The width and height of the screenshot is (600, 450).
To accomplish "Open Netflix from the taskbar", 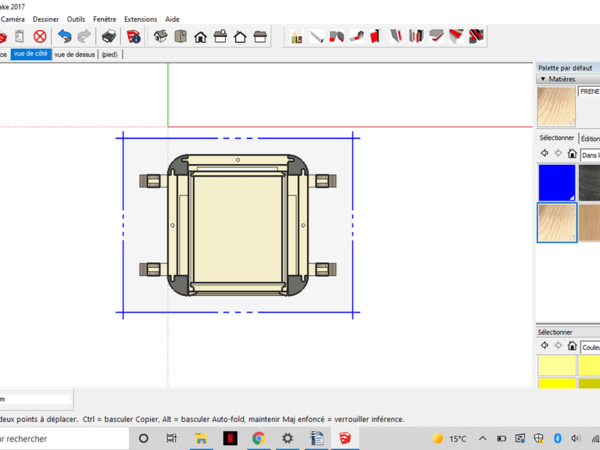I will pos(229,438).
